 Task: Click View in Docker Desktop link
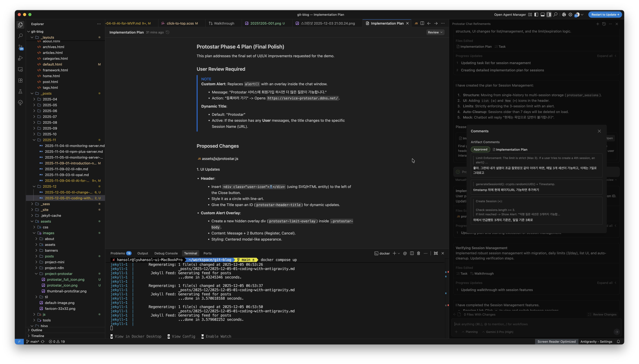(x=138, y=337)
